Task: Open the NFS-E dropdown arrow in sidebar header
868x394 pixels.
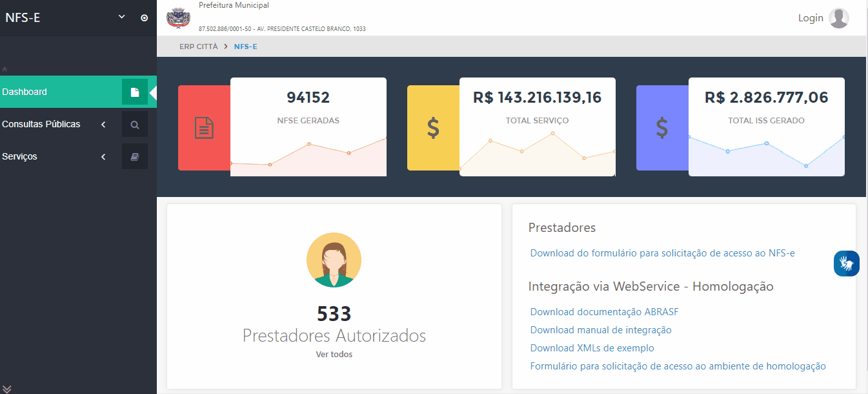Action: [120, 17]
